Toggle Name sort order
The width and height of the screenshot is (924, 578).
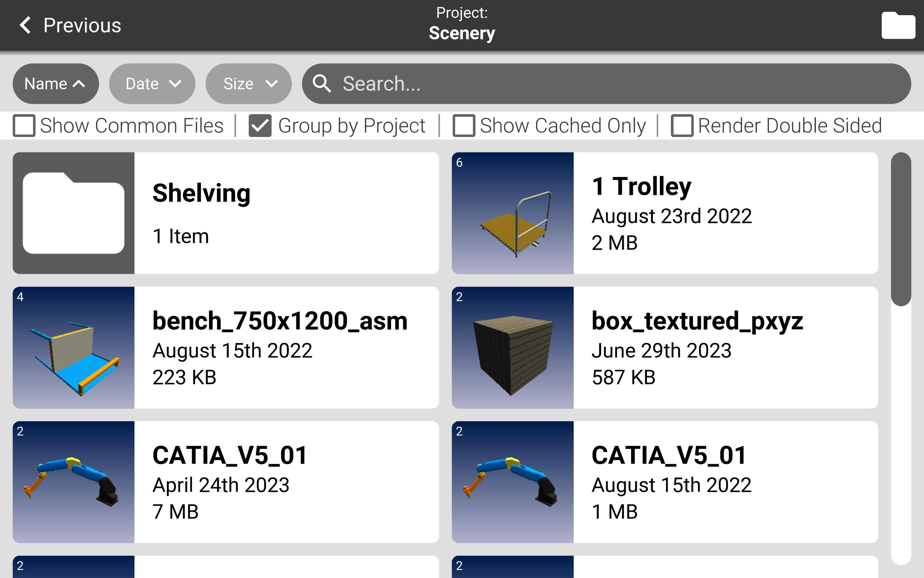coord(55,84)
